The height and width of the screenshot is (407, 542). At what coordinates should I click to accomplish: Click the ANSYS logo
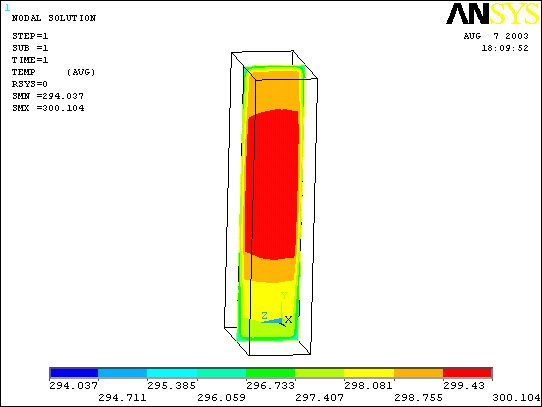(493, 13)
